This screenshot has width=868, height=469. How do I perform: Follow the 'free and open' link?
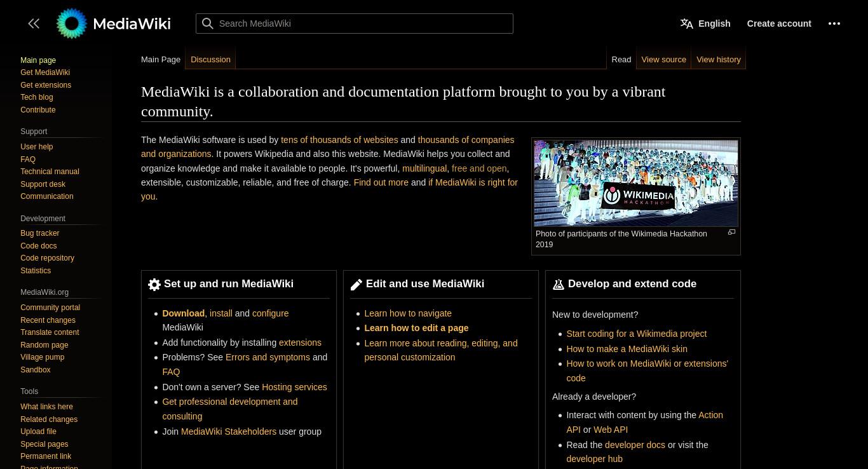(x=479, y=168)
